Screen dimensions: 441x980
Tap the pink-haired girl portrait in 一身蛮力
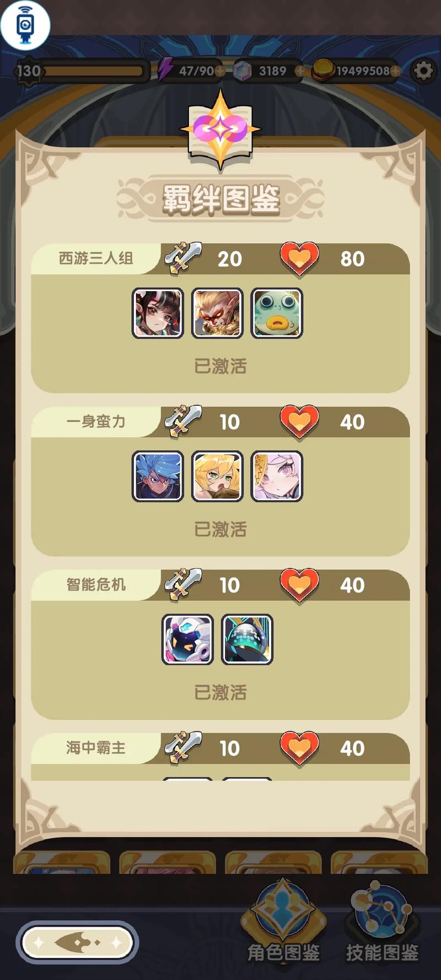coord(277,476)
